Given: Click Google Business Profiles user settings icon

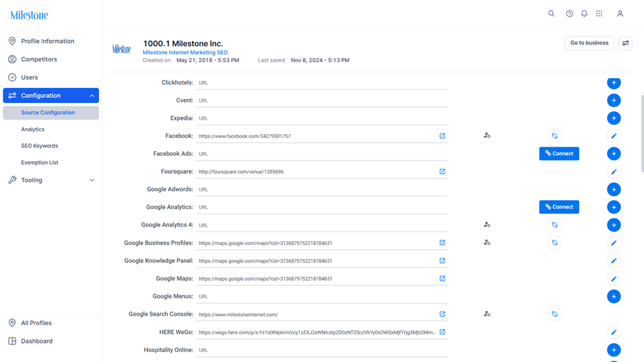Looking at the screenshot, I should click(487, 242).
